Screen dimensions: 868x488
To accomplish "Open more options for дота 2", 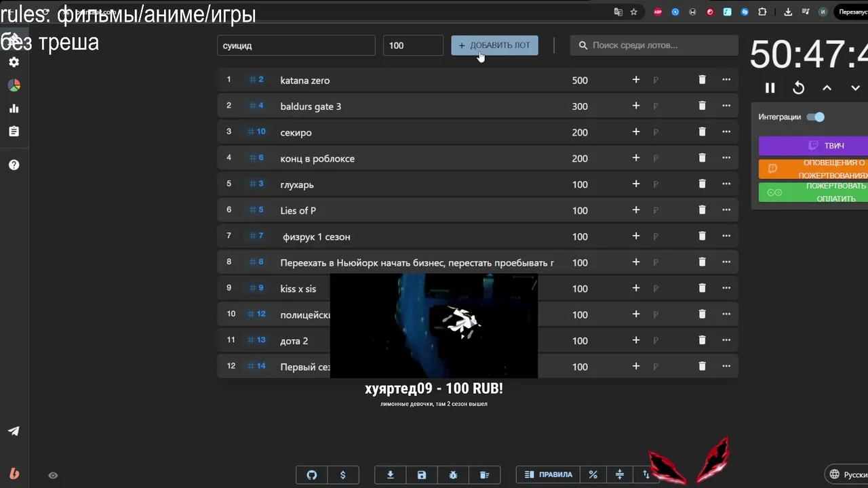I will click(726, 340).
